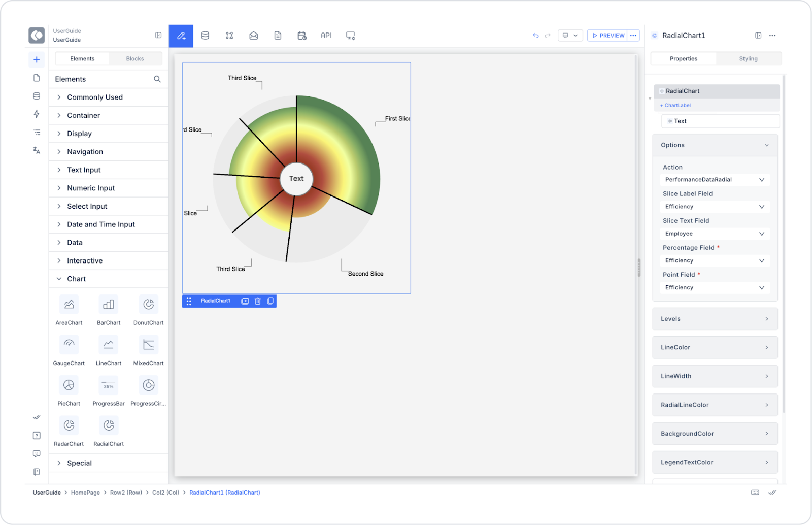
Task: Undo the last change
Action: (x=536, y=36)
